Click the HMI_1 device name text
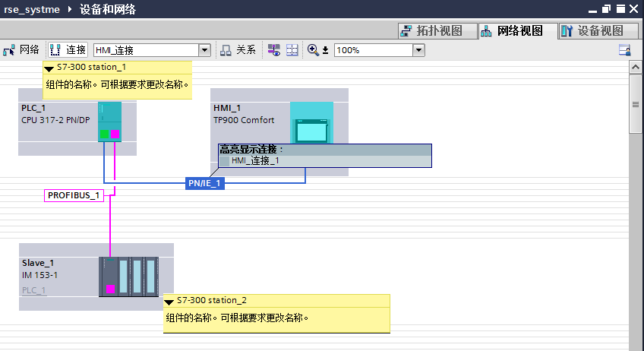Screen dimensions: 644x351 227,108
